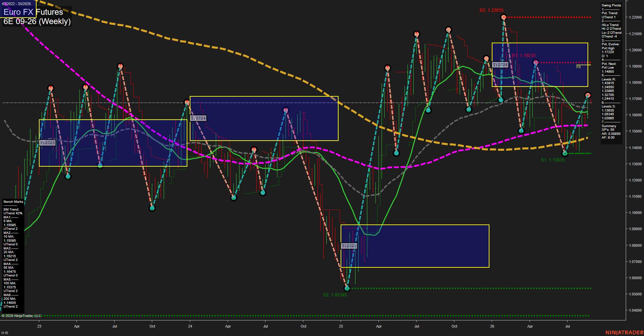This screenshot has width=644, height=336.
Task: Click the 1.16475 moving average value
Action: (10, 272)
